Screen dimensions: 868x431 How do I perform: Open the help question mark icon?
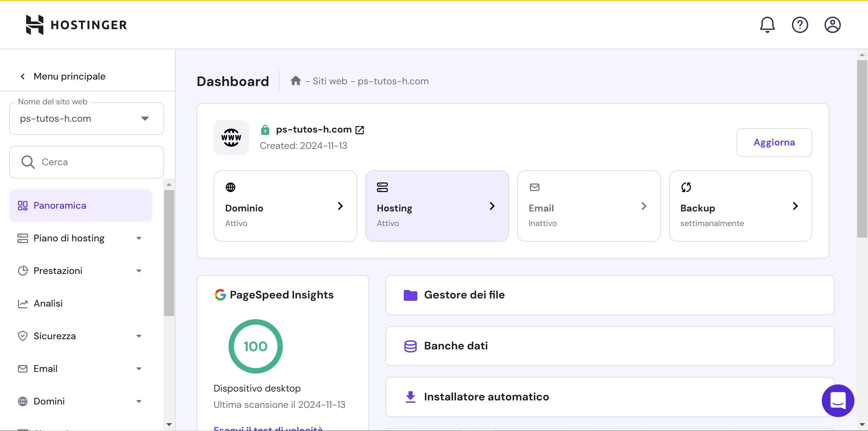pyautogui.click(x=800, y=25)
